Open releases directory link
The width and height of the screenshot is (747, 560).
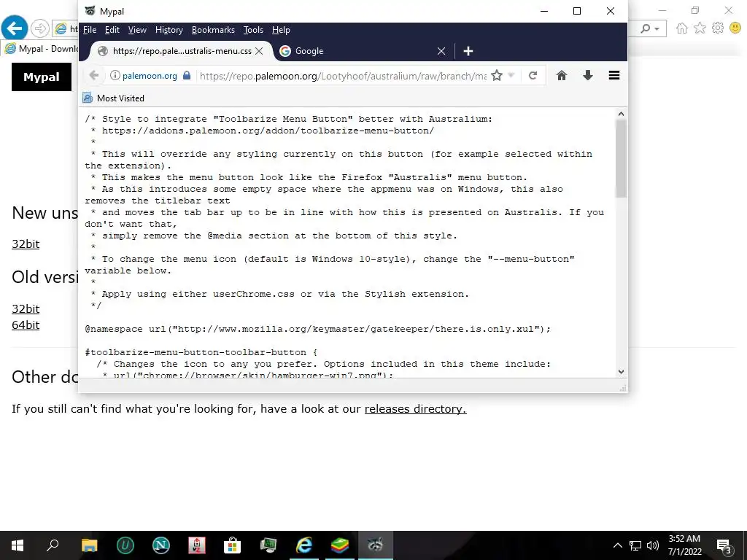coord(415,408)
